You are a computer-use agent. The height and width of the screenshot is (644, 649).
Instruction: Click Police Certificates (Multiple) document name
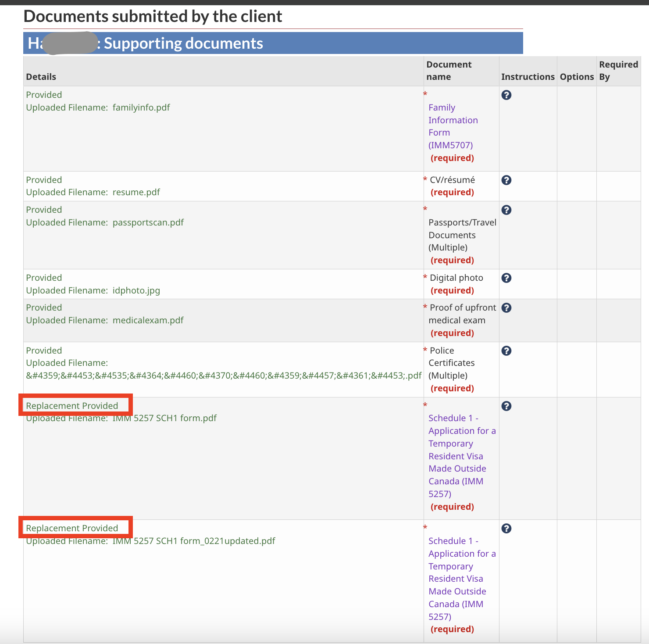pos(452,363)
